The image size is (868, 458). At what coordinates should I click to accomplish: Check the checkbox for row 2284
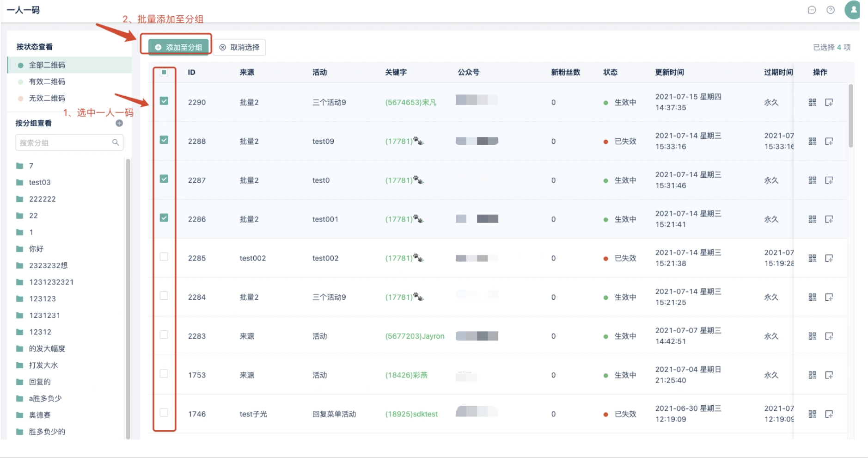coord(164,296)
